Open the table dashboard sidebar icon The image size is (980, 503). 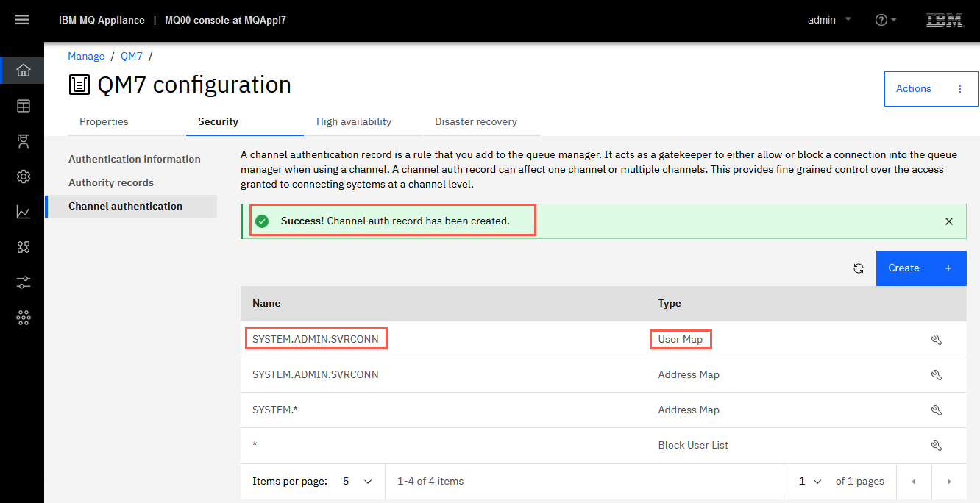tap(24, 106)
